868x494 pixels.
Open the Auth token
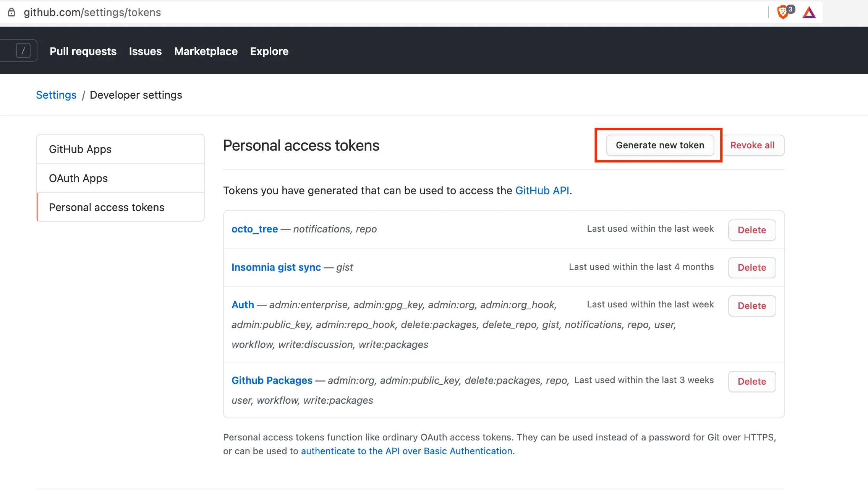point(243,305)
